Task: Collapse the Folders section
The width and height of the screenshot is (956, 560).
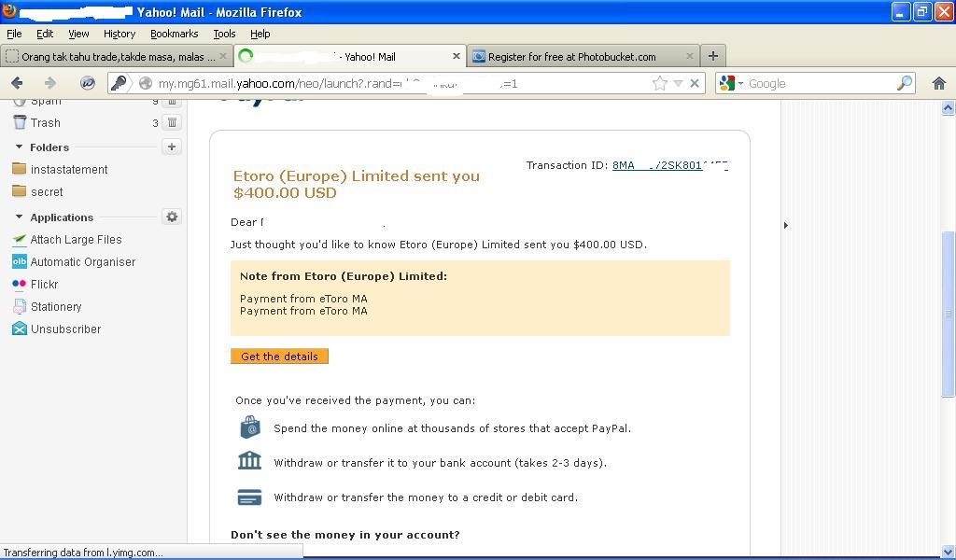Action: point(19,147)
